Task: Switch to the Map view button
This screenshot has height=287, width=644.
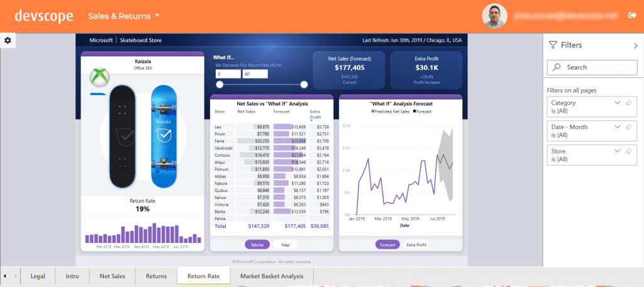Action: (x=285, y=245)
